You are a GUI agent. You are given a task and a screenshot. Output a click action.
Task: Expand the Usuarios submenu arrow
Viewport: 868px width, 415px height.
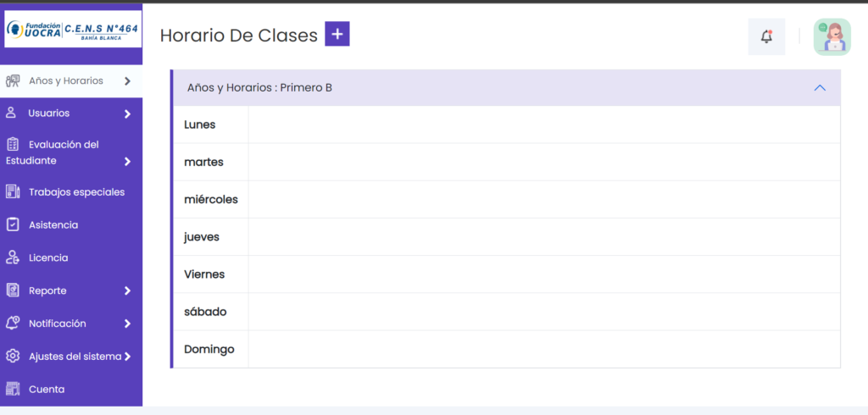coord(127,114)
